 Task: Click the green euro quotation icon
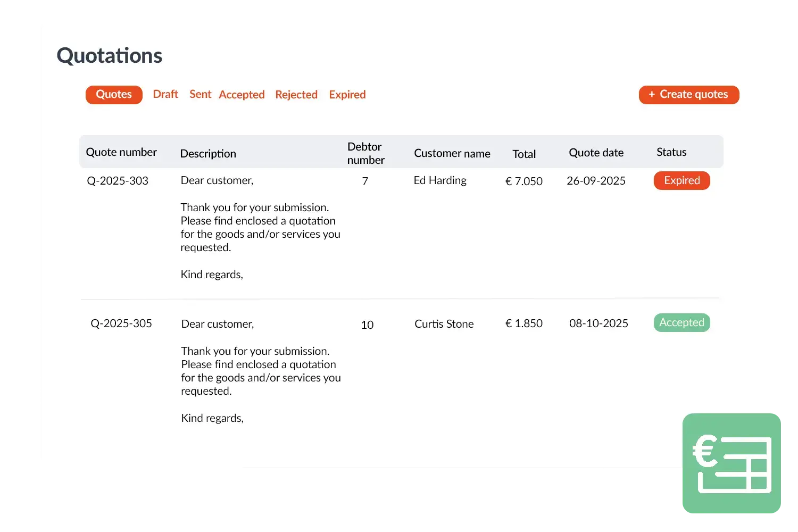pyautogui.click(x=732, y=463)
